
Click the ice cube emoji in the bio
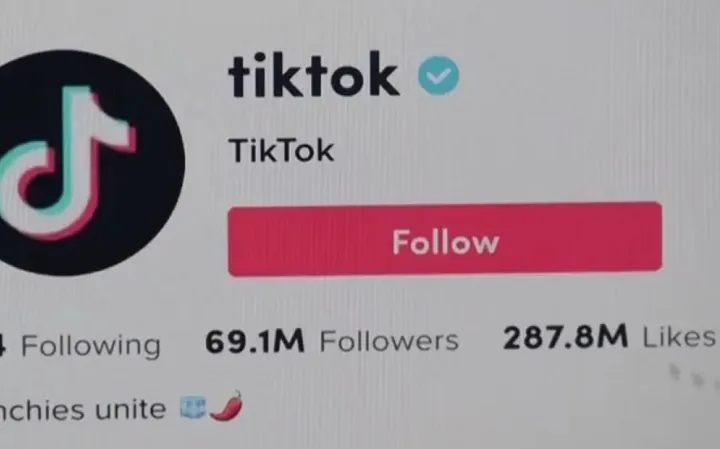coord(193,408)
